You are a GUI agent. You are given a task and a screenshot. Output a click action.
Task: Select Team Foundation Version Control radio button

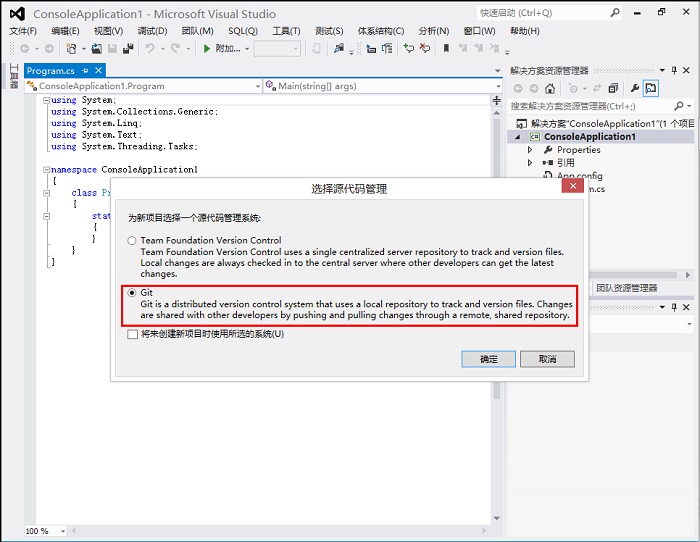point(132,241)
